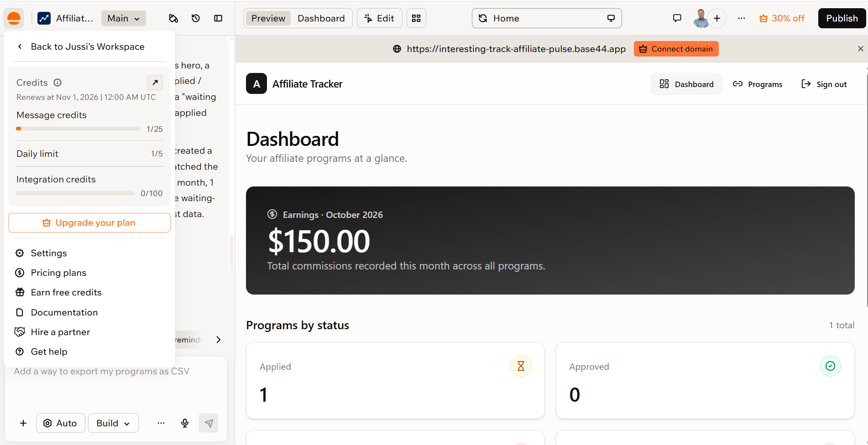Click the Auto model selector
The width and height of the screenshot is (868, 445).
(x=60, y=423)
